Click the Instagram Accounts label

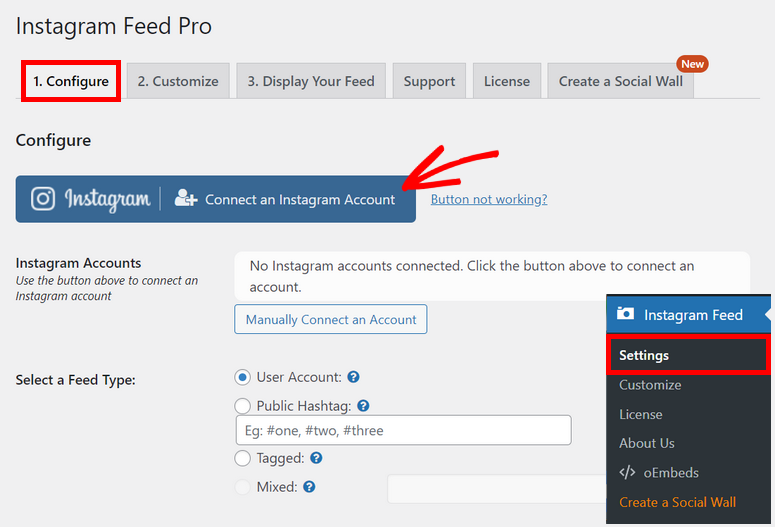78,263
